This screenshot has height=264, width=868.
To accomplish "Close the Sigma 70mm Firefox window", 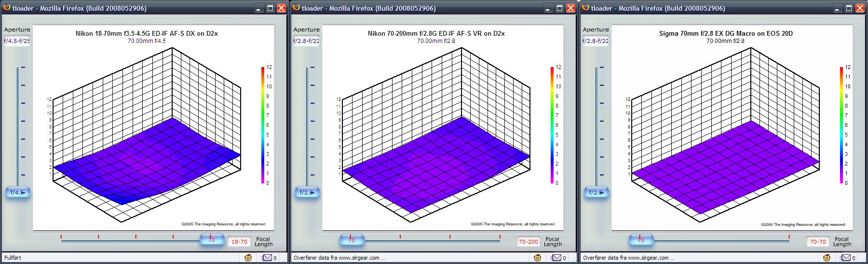I will [x=860, y=8].
